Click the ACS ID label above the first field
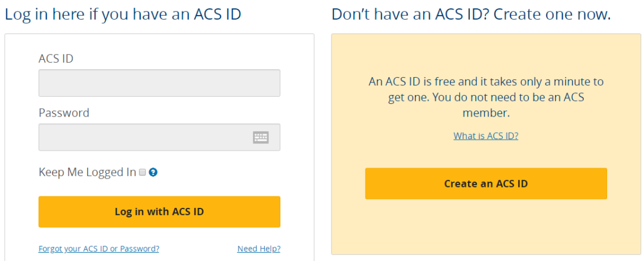Screen dimensions: 644x261 click(x=56, y=59)
